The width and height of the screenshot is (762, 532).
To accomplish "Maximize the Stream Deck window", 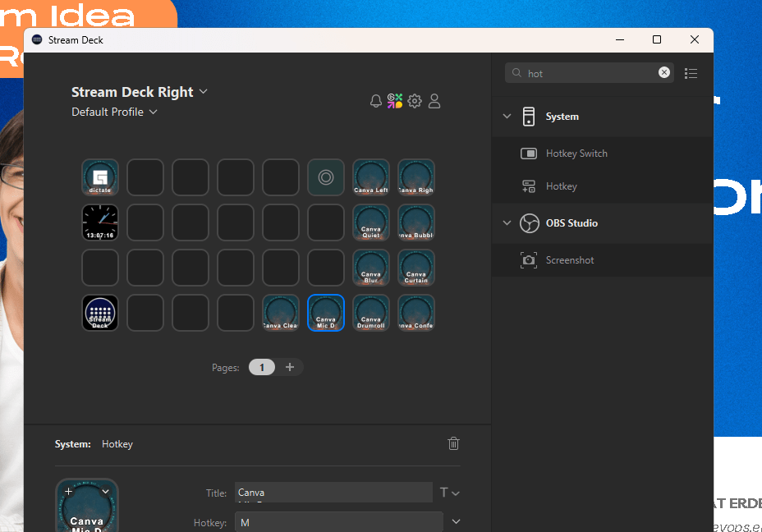I will point(657,40).
